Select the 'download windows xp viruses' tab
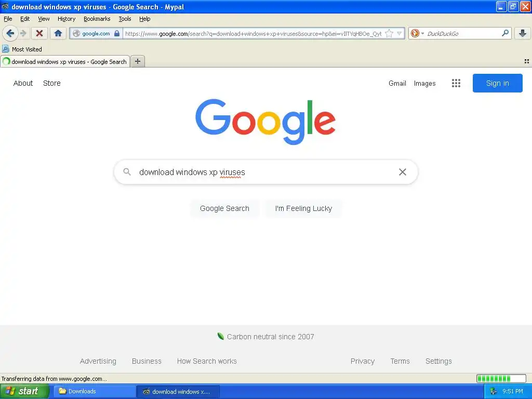 click(65, 61)
